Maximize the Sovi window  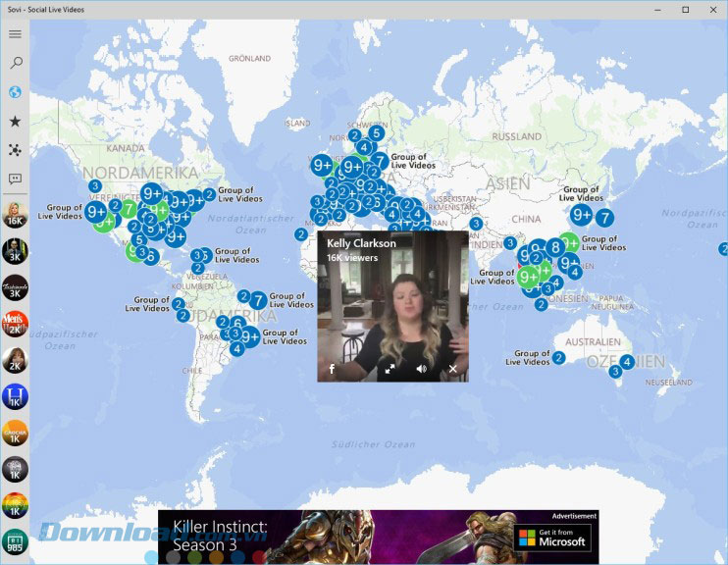(x=685, y=9)
